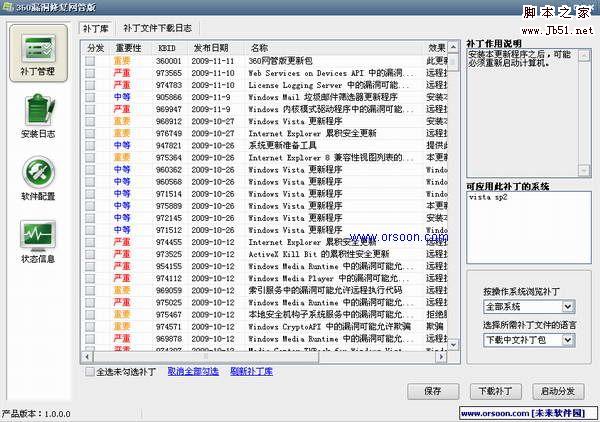Image resolution: width=600 pixels, height=422 pixels.
Task: Click the vertical scrollbar thumb of patch list
Action: pos(453,62)
